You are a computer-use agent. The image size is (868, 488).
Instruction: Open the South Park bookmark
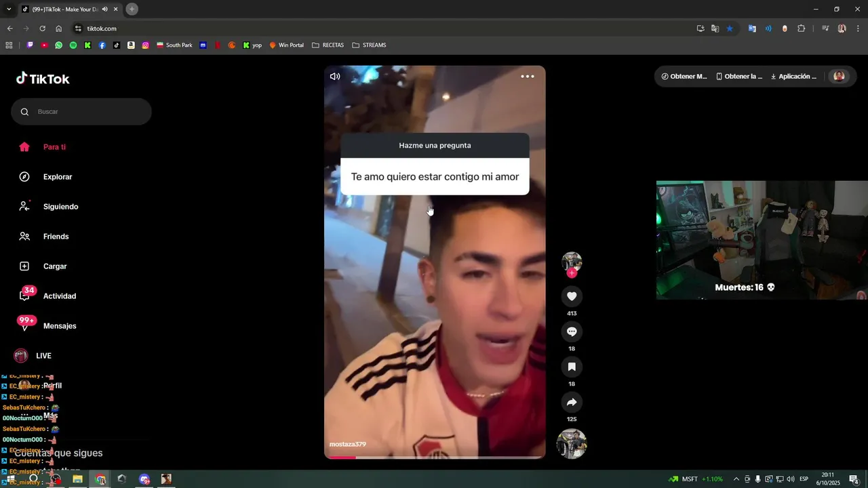[174, 45]
